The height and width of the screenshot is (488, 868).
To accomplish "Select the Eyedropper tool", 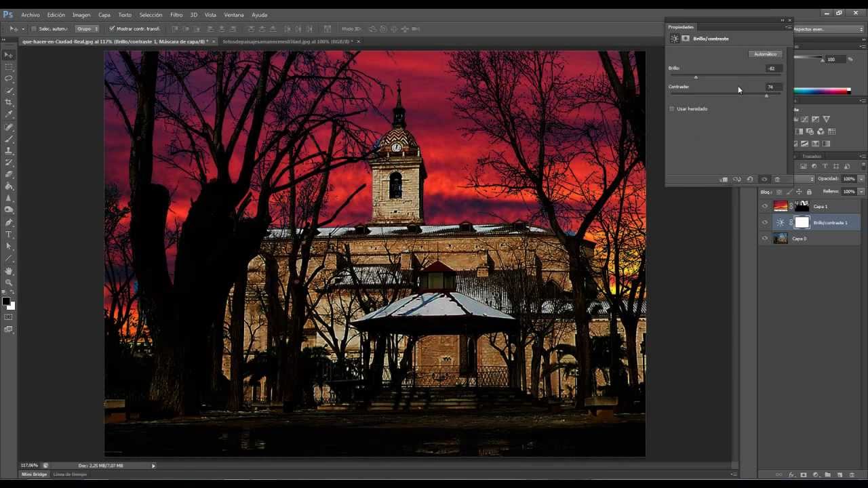I will pyautogui.click(x=9, y=115).
